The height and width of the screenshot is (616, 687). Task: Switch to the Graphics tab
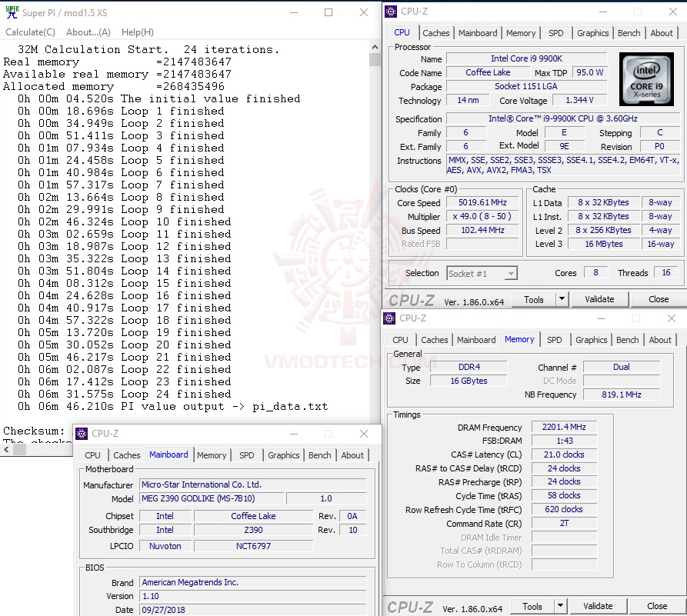(x=592, y=33)
